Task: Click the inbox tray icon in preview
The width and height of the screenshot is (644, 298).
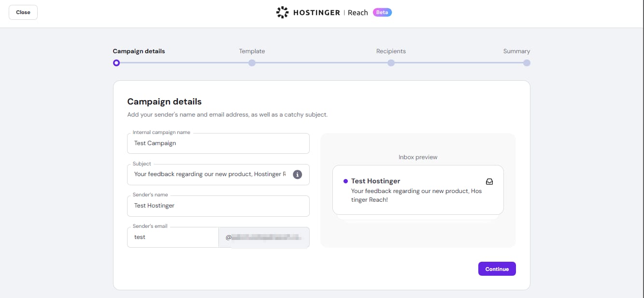Action: click(489, 182)
